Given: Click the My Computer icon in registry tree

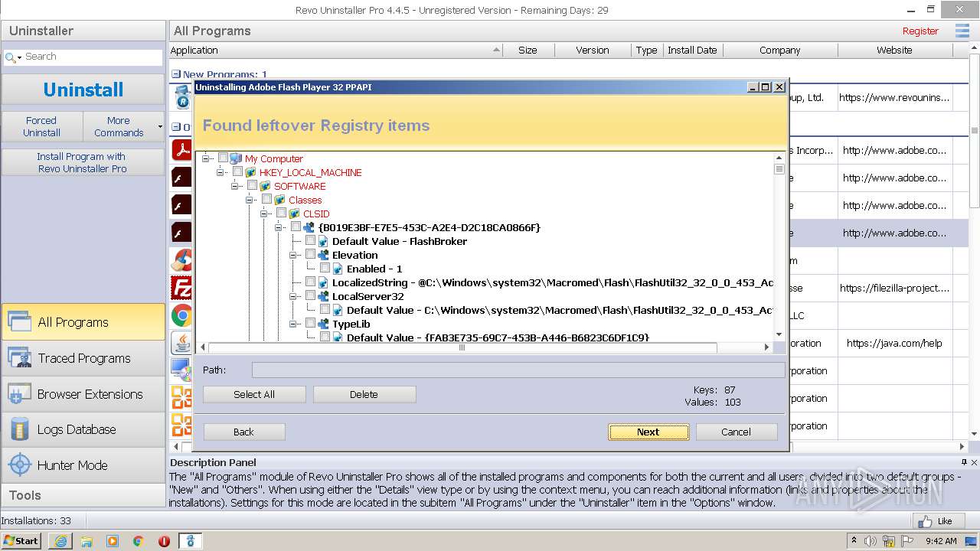Looking at the screenshot, I should [236, 158].
